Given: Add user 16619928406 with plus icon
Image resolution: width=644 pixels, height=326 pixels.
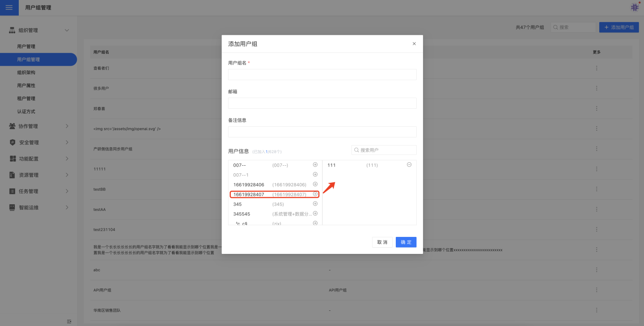Looking at the screenshot, I should (x=315, y=184).
